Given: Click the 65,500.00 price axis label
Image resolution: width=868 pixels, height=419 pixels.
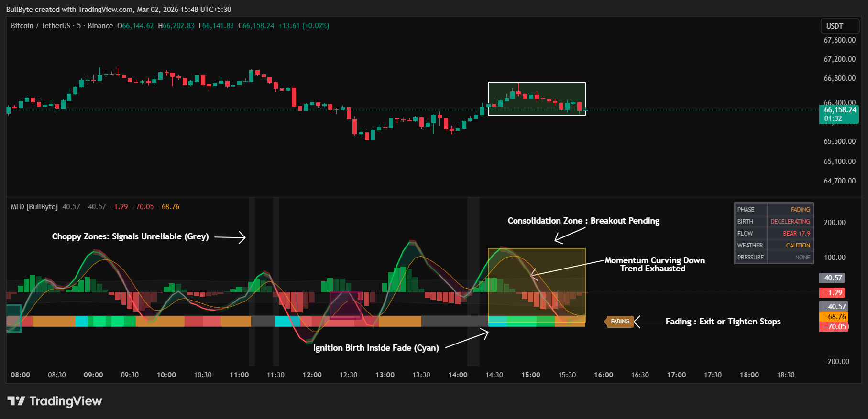Looking at the screenshot, I should (x=839, y=141).
